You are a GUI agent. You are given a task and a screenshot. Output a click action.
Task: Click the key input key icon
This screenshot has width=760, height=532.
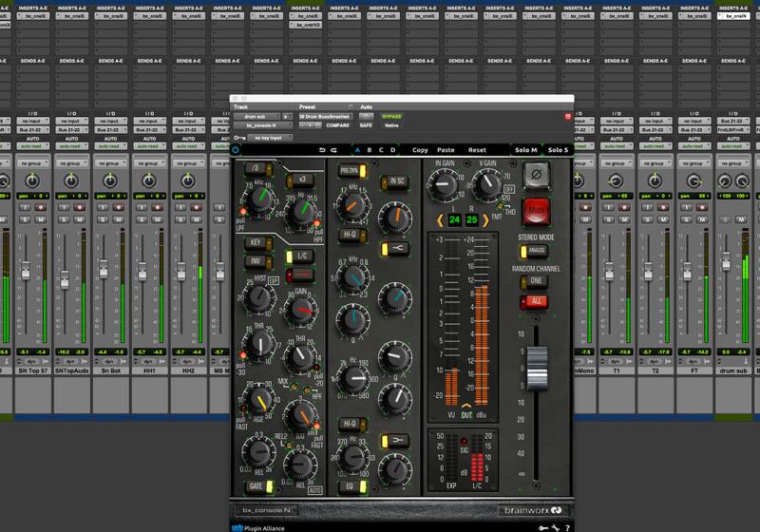[x=239, y=138]
